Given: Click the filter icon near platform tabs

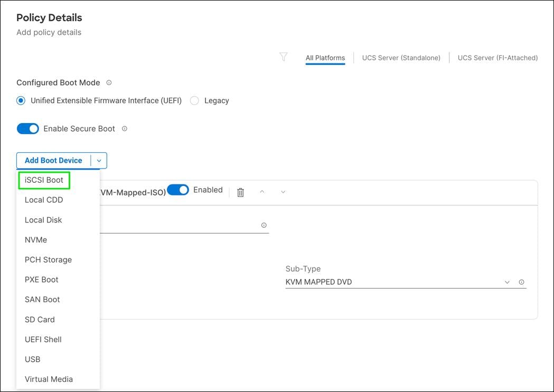Looking at the screenshot, I should pos(284,57).
